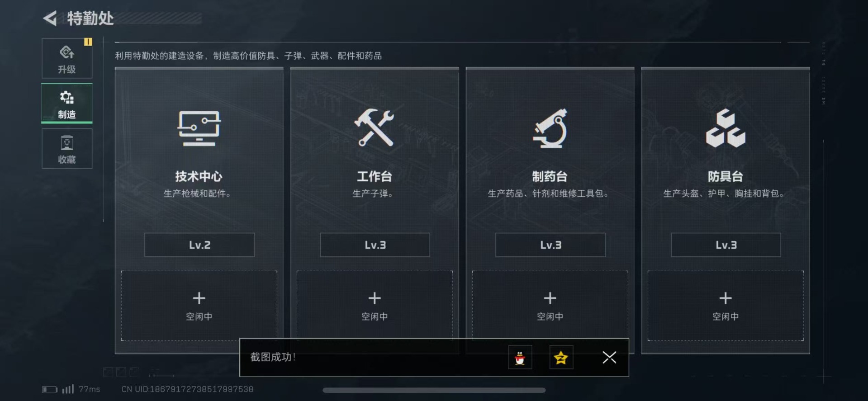Click the Lv.2 button under 技术中心
The image size is (868, 401).
coord(199,245)
